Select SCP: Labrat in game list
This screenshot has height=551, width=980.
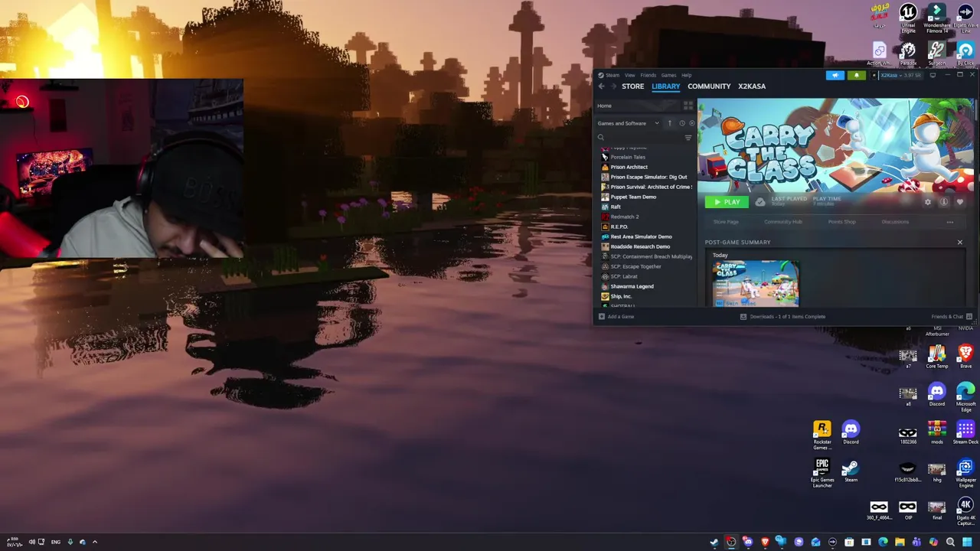624,276
